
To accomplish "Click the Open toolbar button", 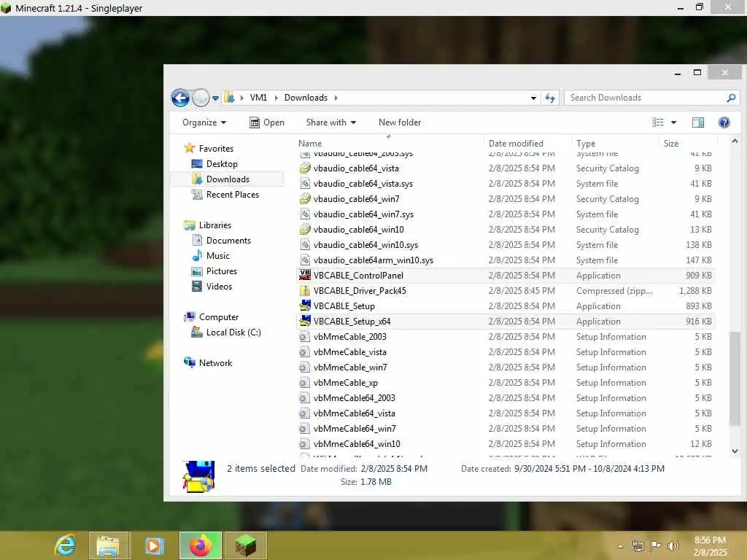I will (267, 122).
